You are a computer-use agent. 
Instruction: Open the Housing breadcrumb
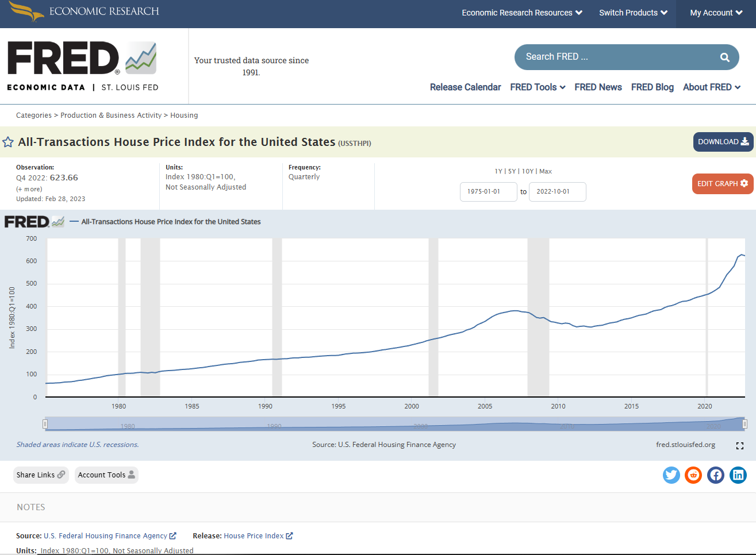[x=184, y=115]
